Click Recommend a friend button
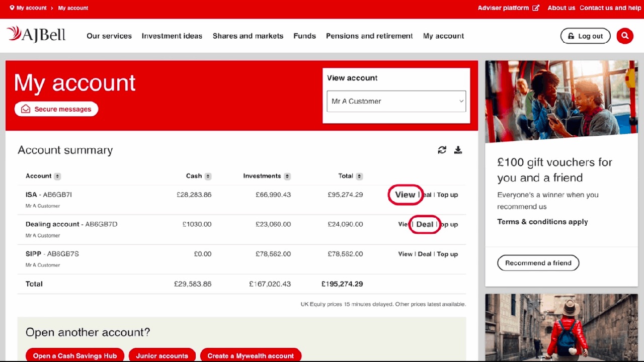Image resolution: width=644 pixels, height=362 pixels. pos(538,263)
